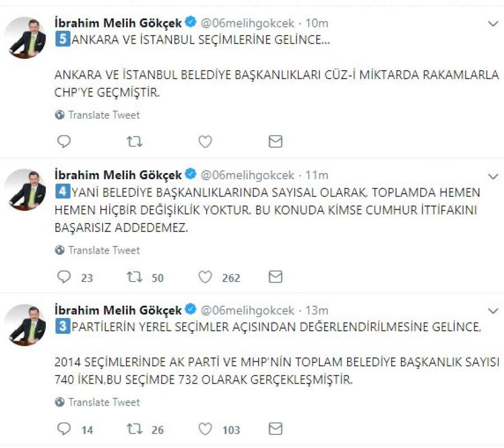The image size is (504, 448).
Task: Expand options menu on the 10m tweet
Action: tap(493, 24)
